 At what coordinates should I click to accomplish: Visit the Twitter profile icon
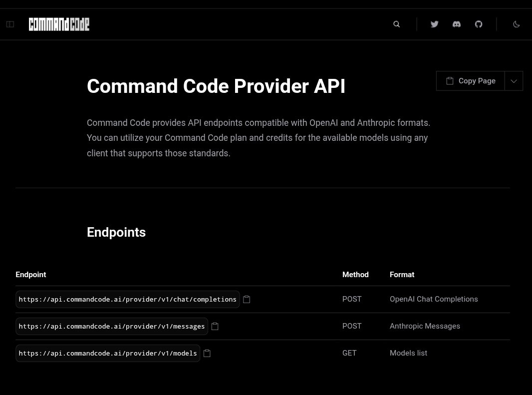tap(434, 24)
